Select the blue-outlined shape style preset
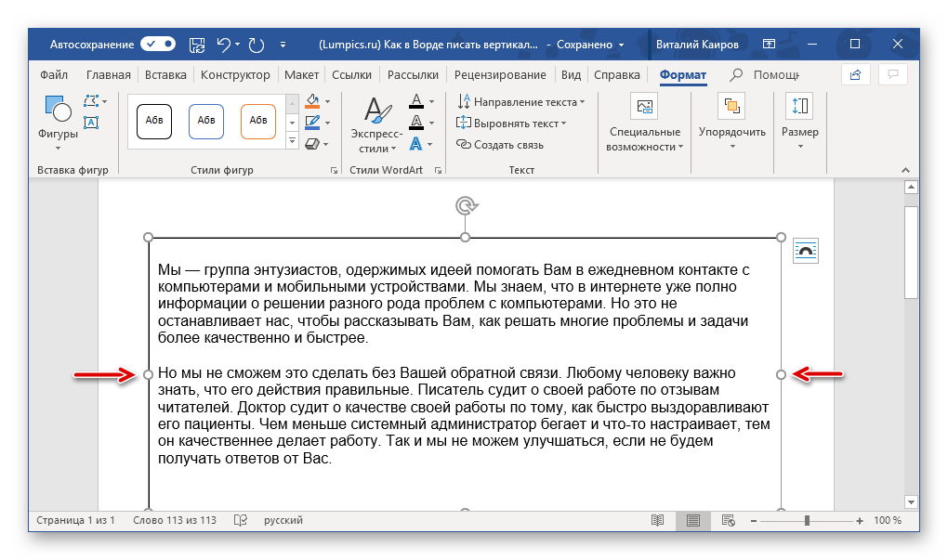 point(205,121)
